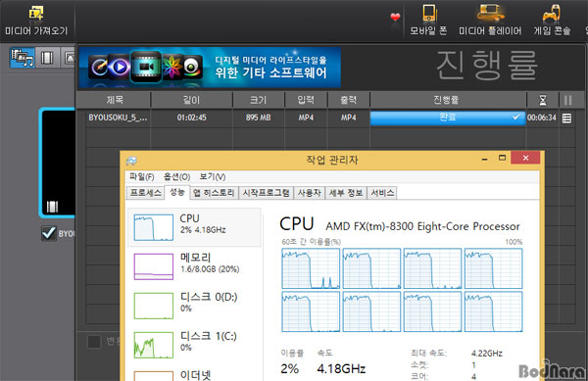Click the 895 MB size value
This screenshot has width=588, height=381.
(x=259, y=118)
